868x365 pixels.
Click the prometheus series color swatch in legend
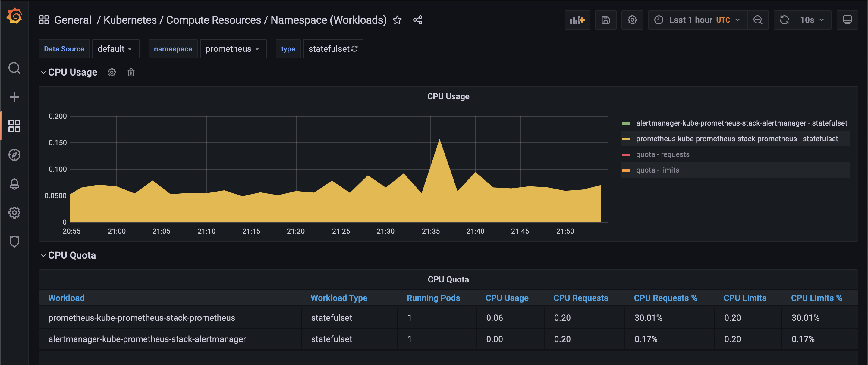point(626,139)
